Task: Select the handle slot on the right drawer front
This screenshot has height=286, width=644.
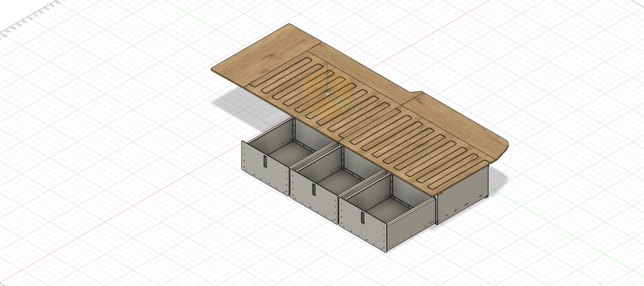Action: coord(363,218)
